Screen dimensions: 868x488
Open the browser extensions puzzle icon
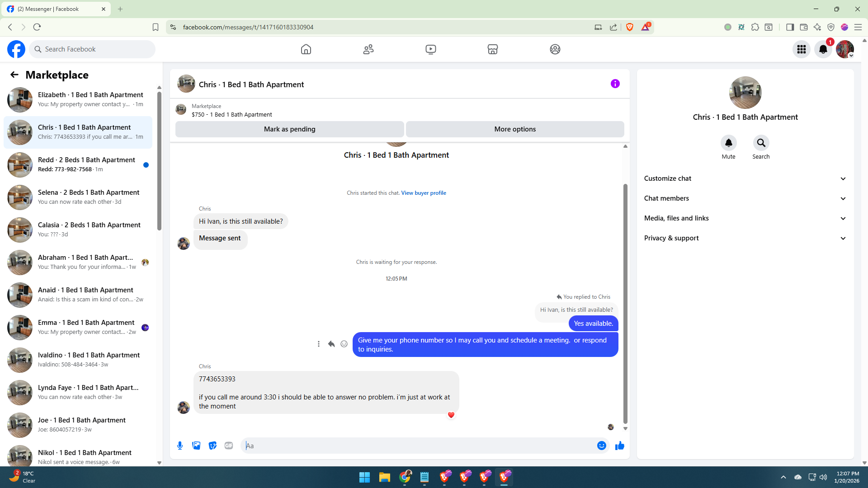755,27
